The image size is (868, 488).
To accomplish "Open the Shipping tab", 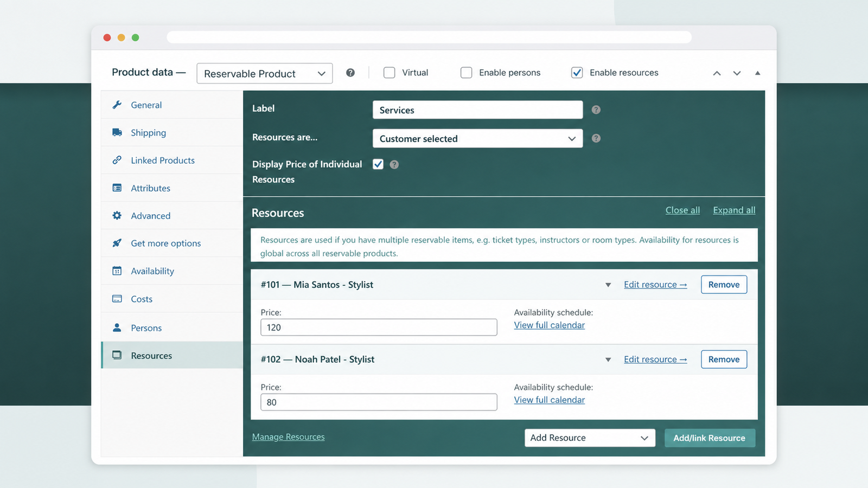I will coord(172,132).
